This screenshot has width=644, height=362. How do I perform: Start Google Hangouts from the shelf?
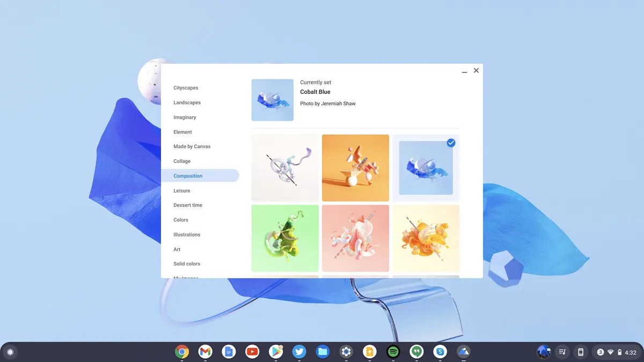click(416, 352)
